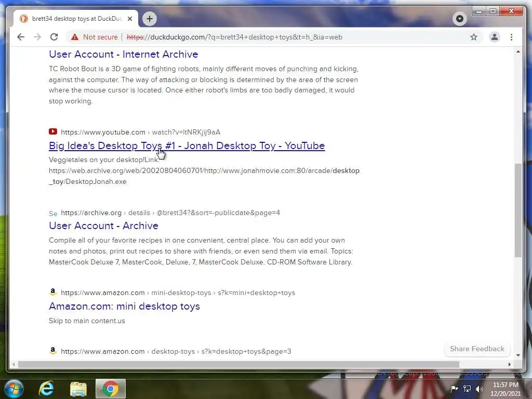Click the horizontal scrollbar right arrow

click(x=509, y=364)
